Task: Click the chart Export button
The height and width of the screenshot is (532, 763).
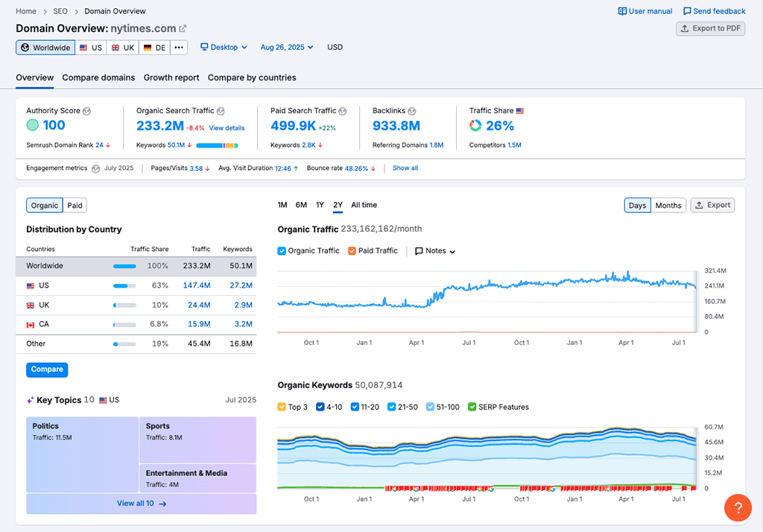Action: pyautogui.click(x=712, y=206)
